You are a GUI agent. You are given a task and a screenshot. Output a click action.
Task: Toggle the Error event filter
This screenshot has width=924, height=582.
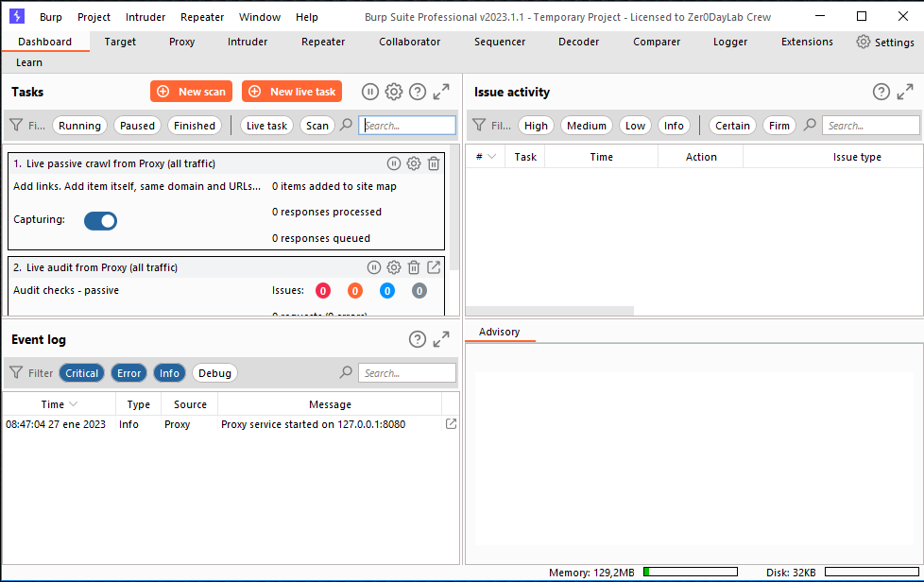point(129,373)
